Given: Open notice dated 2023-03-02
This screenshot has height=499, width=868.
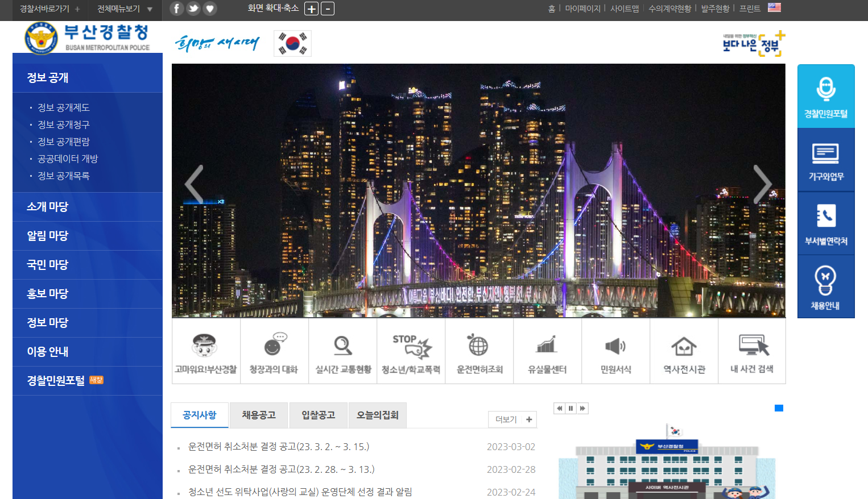Looking at the screenshot, I should click(x=279, y=447).
